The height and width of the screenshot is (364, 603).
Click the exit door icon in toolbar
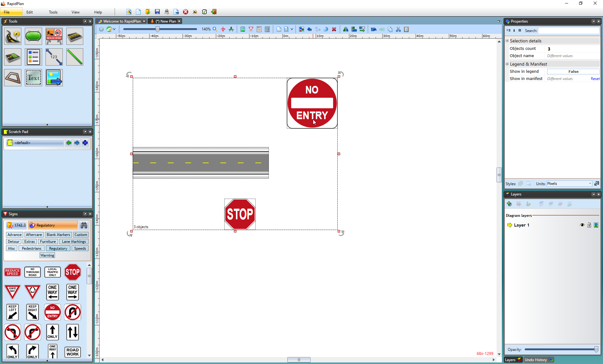point(214,12)
